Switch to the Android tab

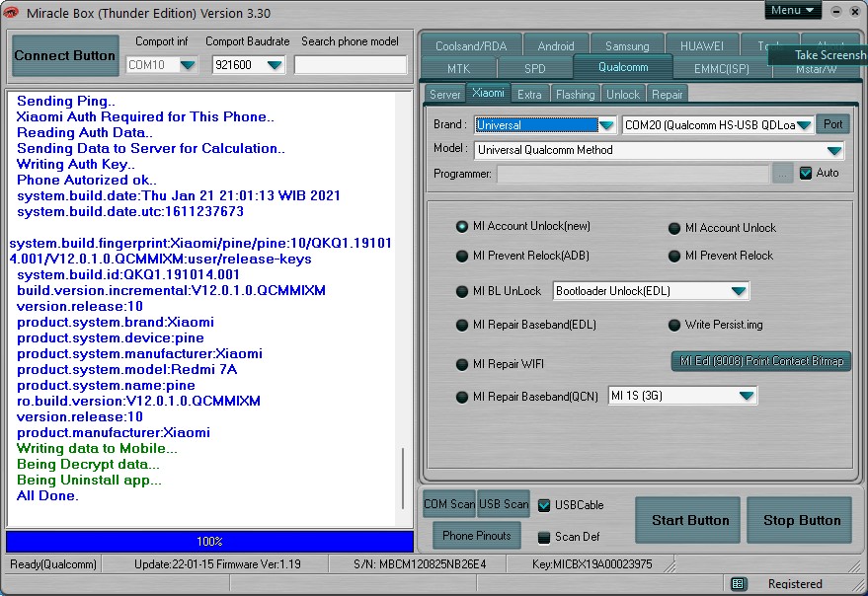pyautogui.click(x=556, y=46)
